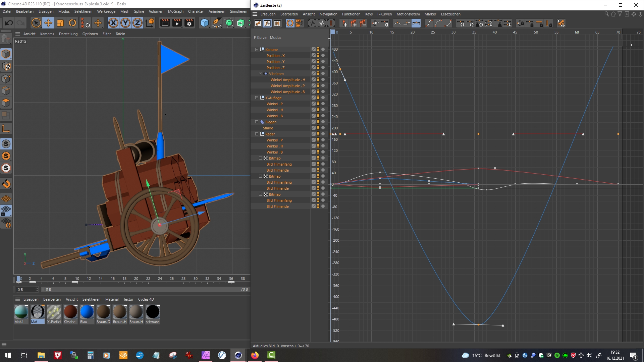Toggle the round dot on the Kanone row
The height and width of the screenshot is (362, 644).
click(323, 50)
